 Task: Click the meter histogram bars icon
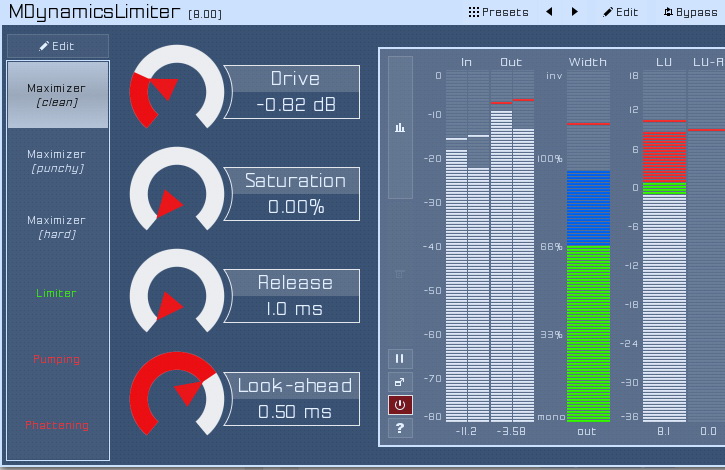pos(400,127)
